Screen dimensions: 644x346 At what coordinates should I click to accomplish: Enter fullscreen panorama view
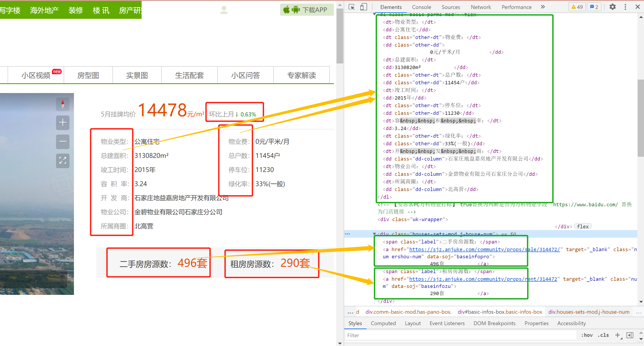(63, 160)
